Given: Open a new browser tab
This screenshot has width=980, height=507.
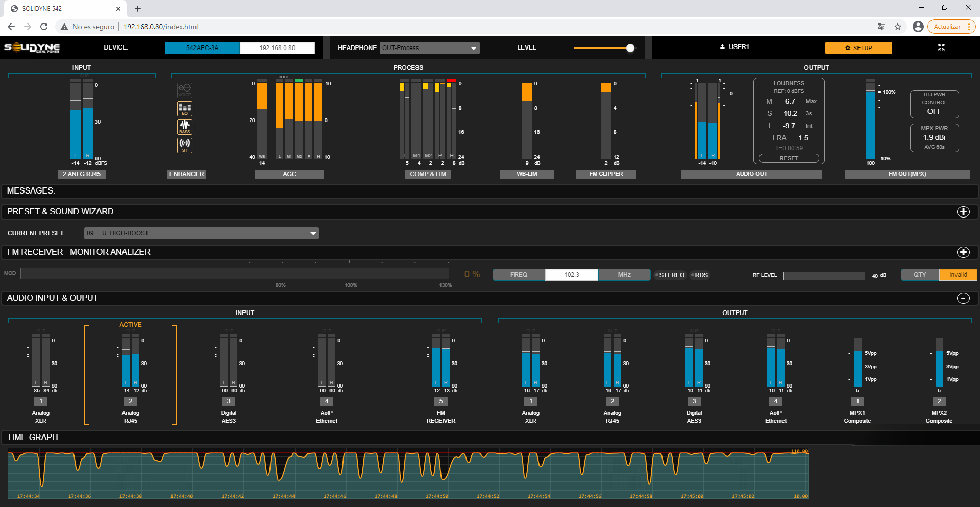Looking at the screenshot, I should pos(138,9).
